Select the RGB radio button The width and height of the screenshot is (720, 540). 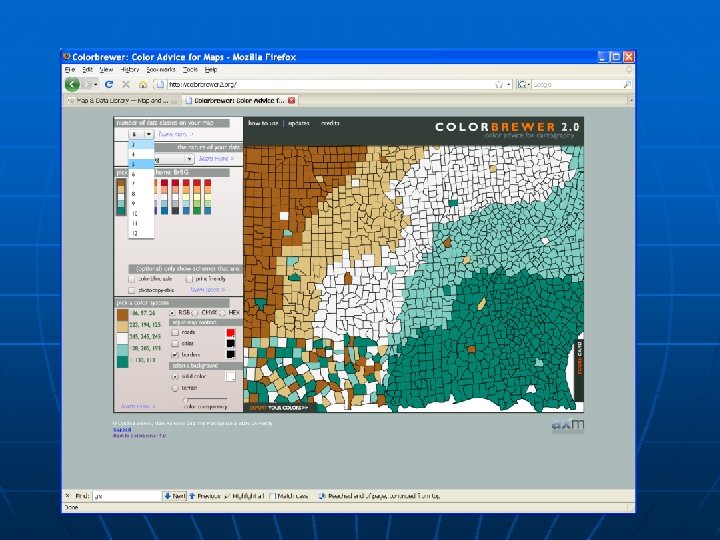(x=172, y=313)
